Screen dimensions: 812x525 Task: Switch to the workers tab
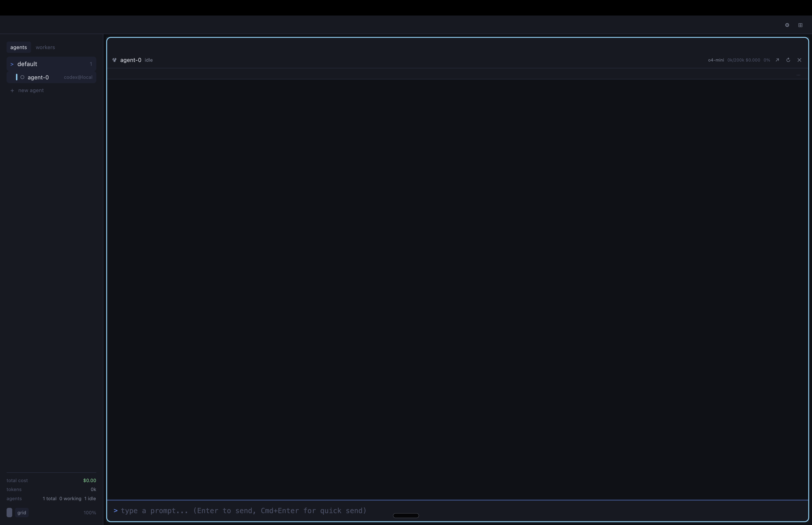(x=45, y=47)
